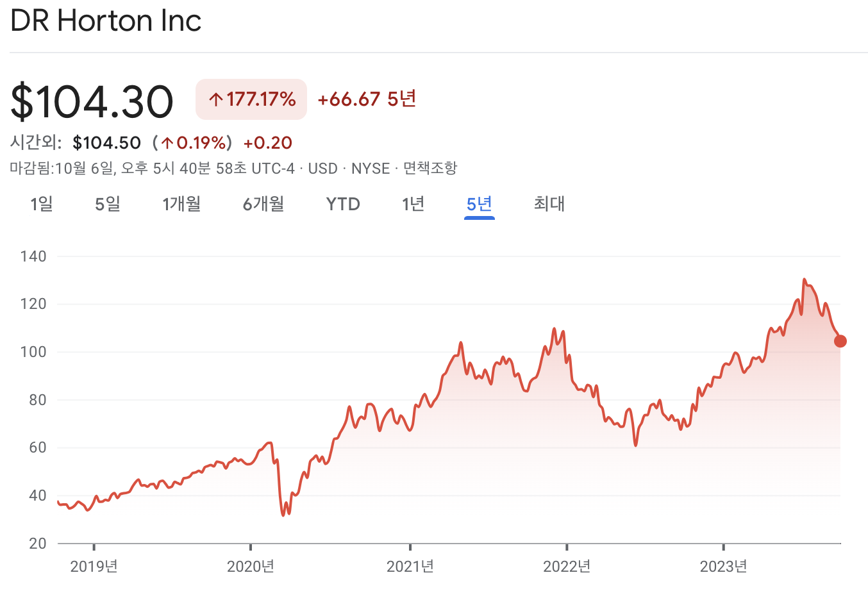
Task: Click the 2019년 x-axis label
Action: 94,566
